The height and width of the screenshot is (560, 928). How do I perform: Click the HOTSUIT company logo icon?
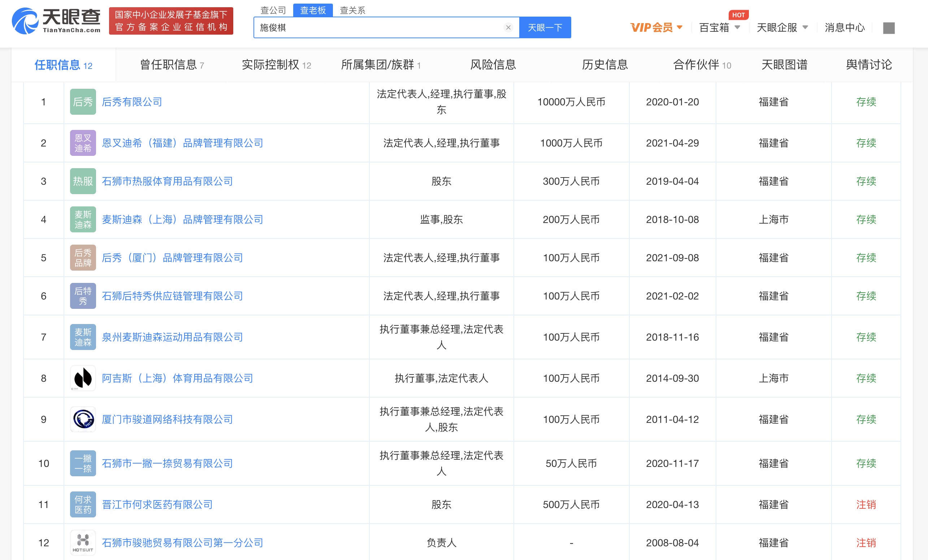[83, 542]
